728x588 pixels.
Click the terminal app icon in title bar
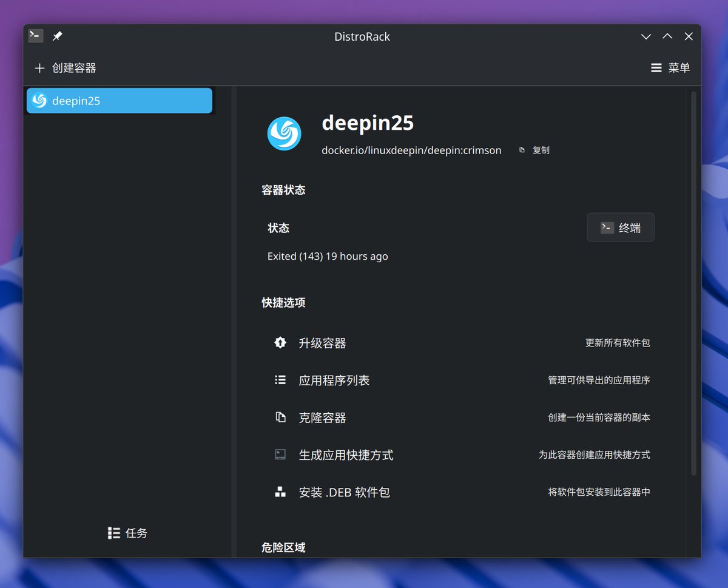(x=36, y=36)
